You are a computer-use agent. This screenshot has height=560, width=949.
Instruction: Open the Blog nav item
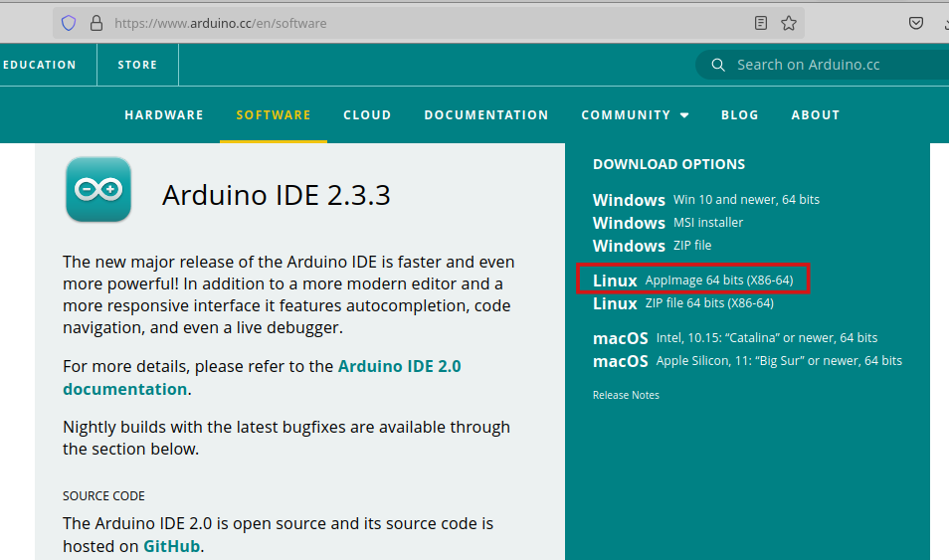[x=739, y=115]
